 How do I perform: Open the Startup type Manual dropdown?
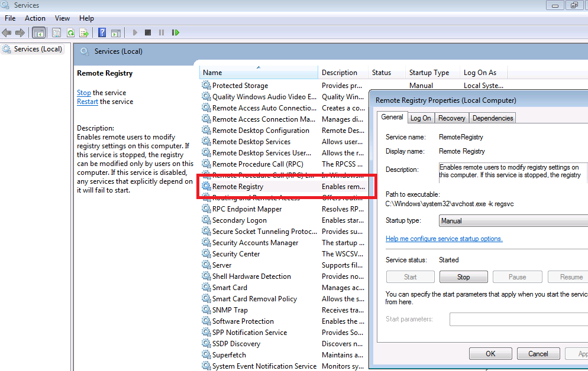click(x=513, y=221)
